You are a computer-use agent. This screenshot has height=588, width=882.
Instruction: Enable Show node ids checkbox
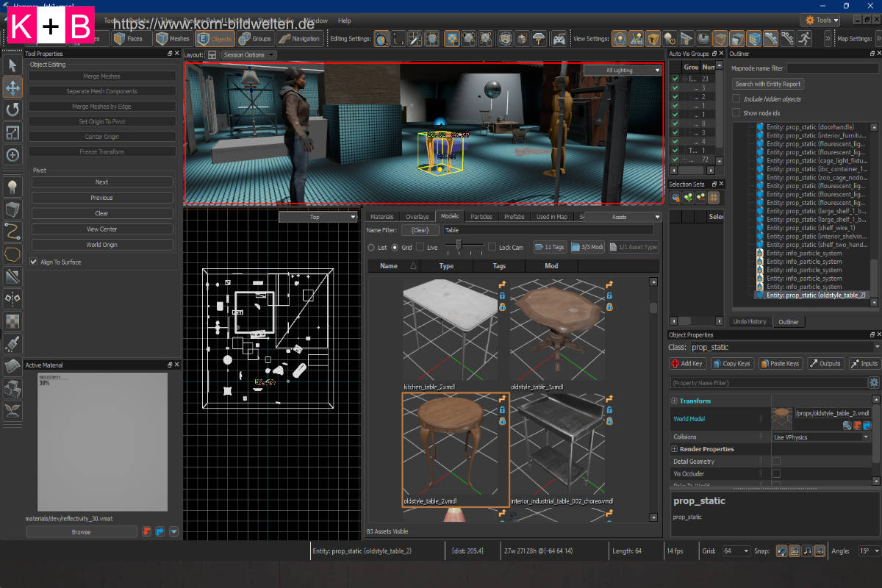pos(736,112)
